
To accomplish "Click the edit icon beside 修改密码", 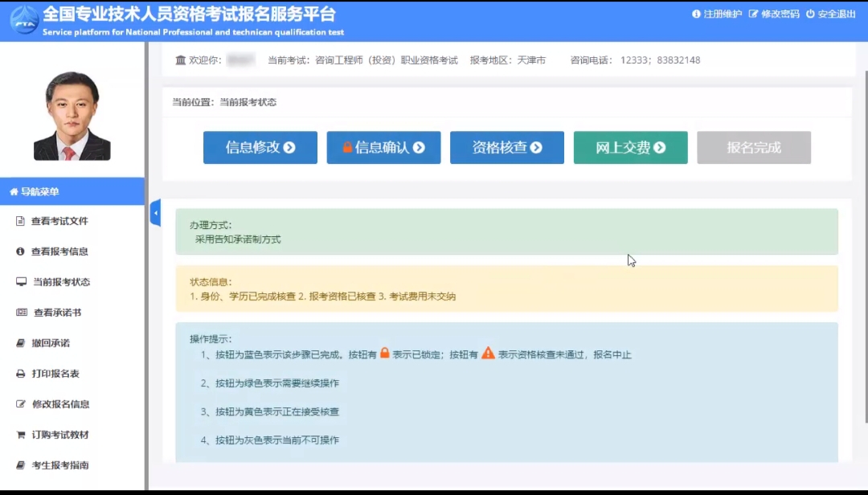I will pyautogui.click(x=753, y=14).
